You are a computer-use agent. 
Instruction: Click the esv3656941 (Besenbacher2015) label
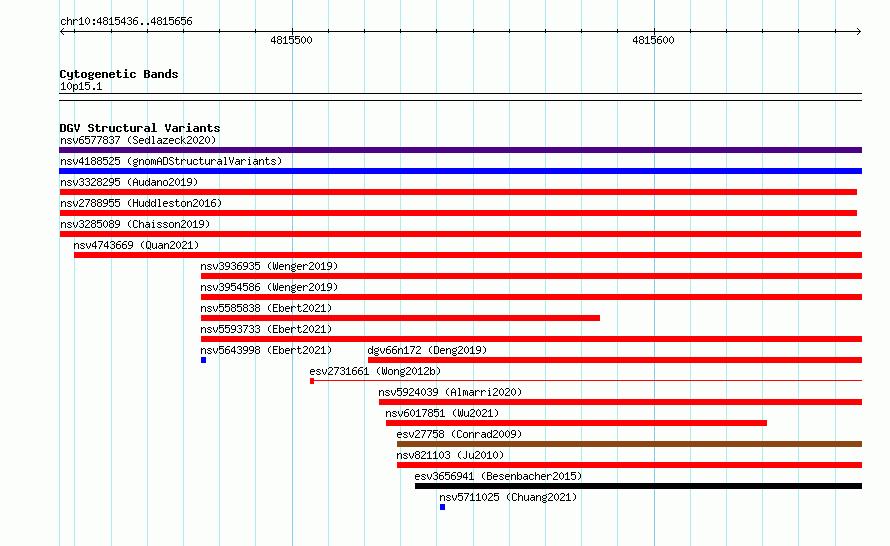point(498,476)
